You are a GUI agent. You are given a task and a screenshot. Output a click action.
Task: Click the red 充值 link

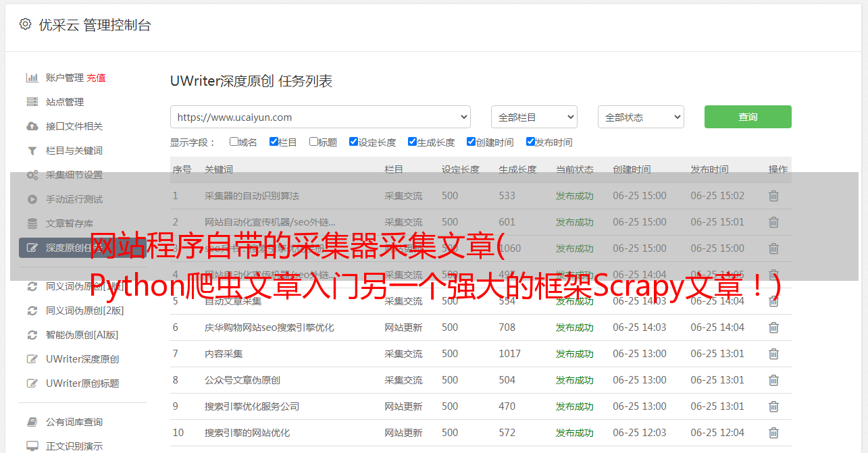tap(96, 78)
